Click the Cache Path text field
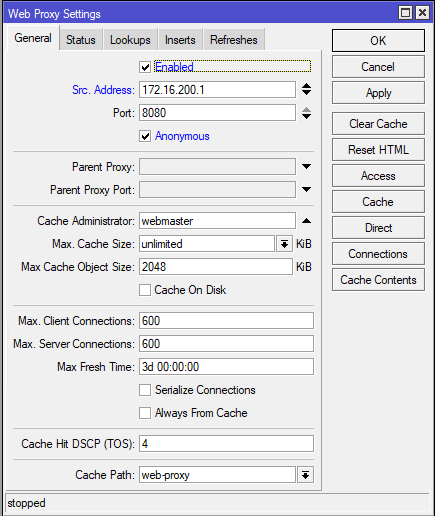The width and height of the screenshot is (435, 516). [x=217, y=474]
